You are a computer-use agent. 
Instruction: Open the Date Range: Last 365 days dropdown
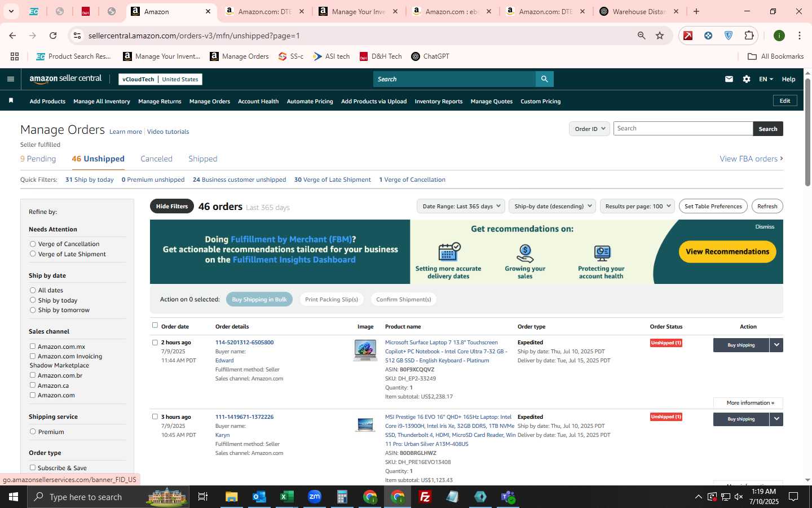(461, 206)
